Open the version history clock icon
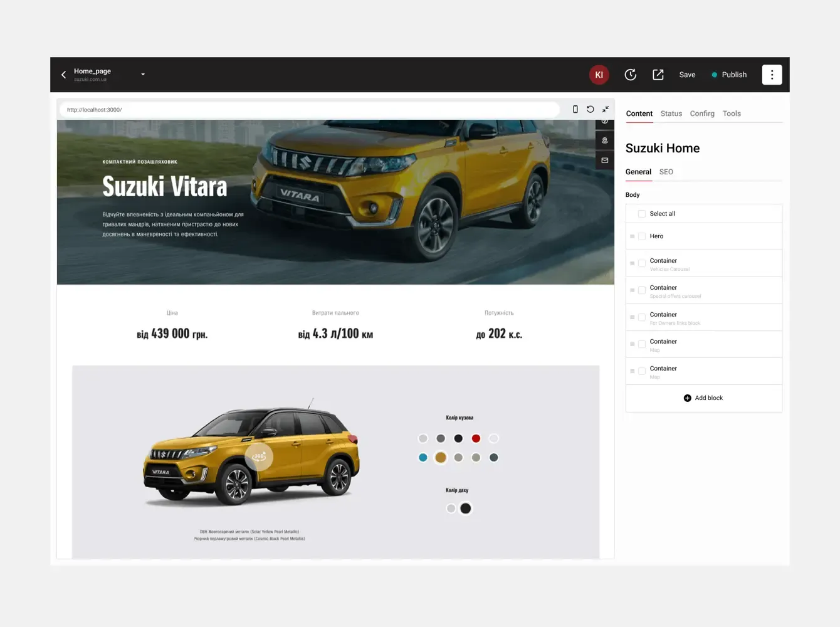The height and width of the screenshot is (627, 840). click(x=631, y=75)
